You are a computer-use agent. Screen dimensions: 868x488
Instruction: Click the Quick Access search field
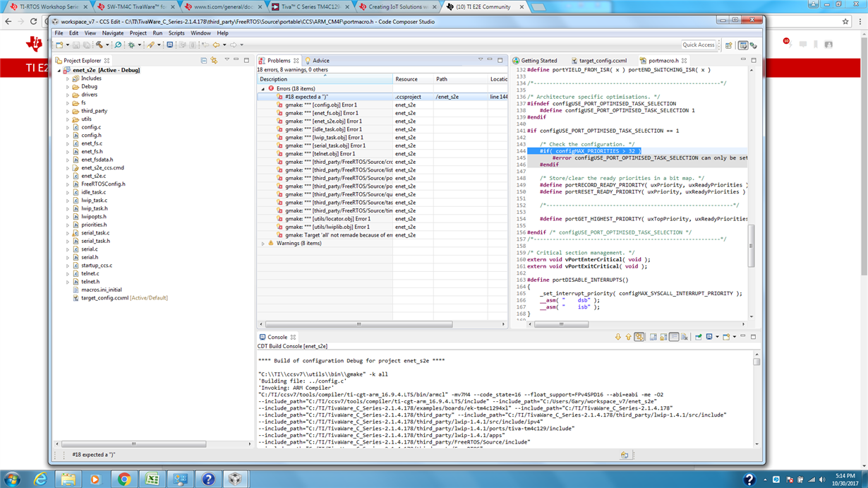click(698, 45)
